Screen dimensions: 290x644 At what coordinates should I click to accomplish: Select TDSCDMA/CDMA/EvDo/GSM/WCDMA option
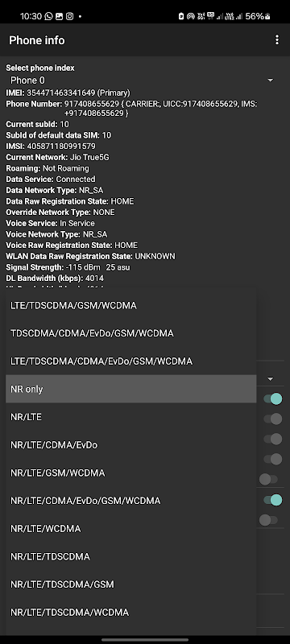pos(131,333)
